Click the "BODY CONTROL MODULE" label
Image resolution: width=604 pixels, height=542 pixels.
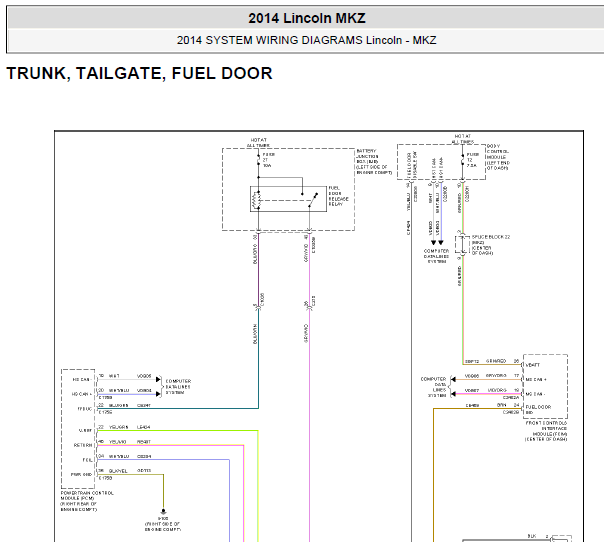tap(498, 157)
